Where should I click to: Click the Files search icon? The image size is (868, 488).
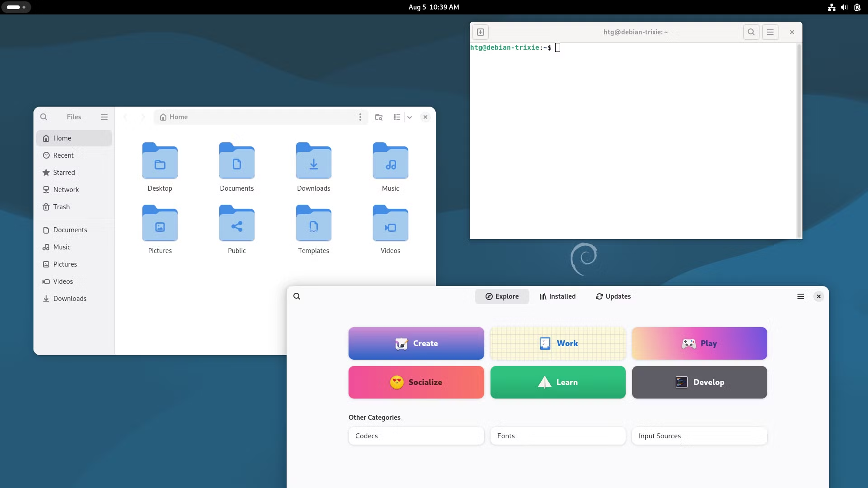point(44,117)
